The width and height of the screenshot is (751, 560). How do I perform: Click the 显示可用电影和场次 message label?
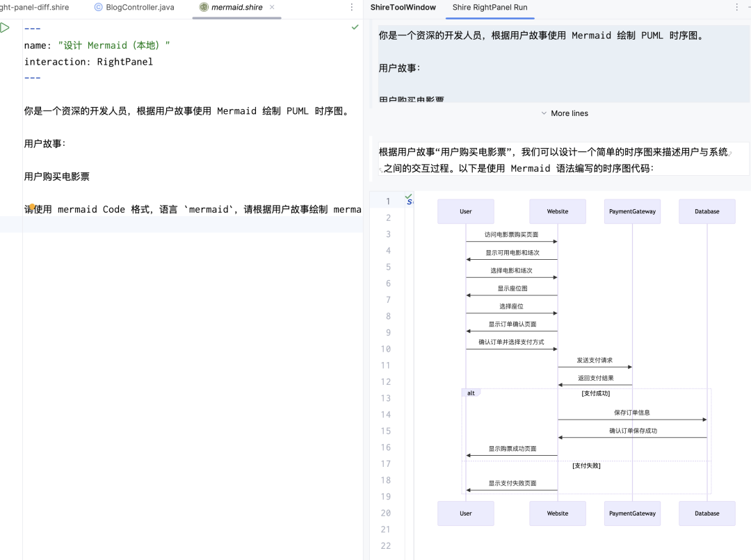(x=512, y=253)
